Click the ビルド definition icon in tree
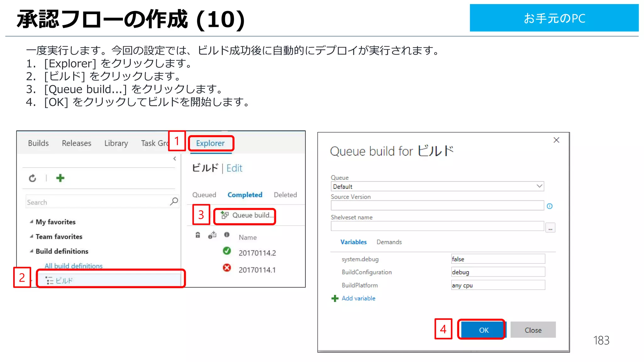The image size is (644, 362). [x=49, y=281]
